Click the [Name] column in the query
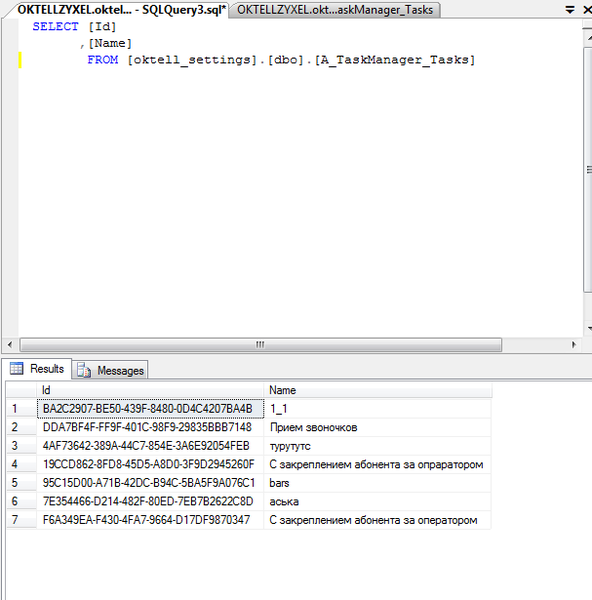The width and height of the screenshot is (592, 600). tap(110, 43)
